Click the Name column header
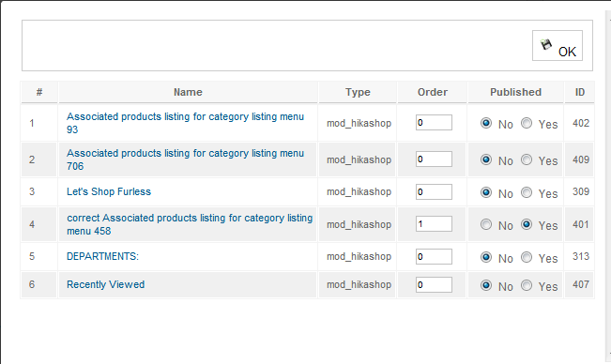611x364 pixels. click(x=188, y=92)
